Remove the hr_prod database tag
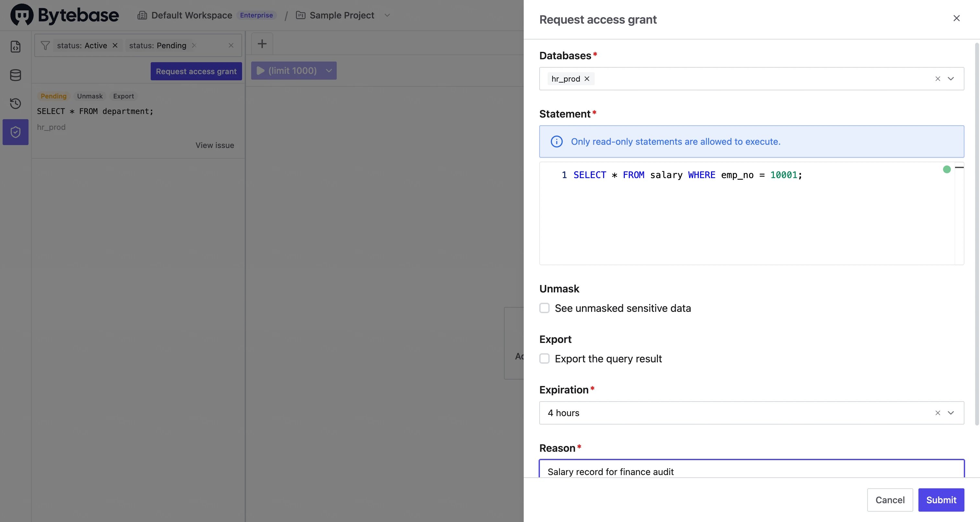The image size is (980, 522). pos(587,79)
